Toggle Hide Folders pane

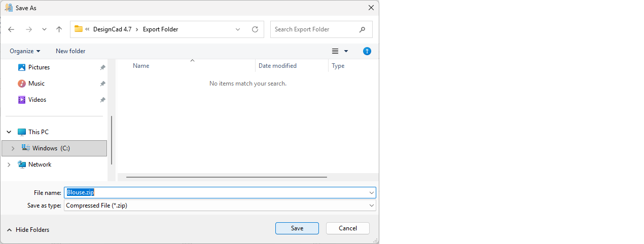[x=28, y=230]
